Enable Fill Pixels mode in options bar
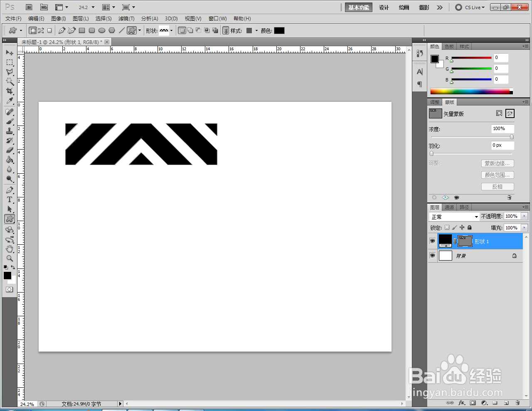 coord(49,30)
